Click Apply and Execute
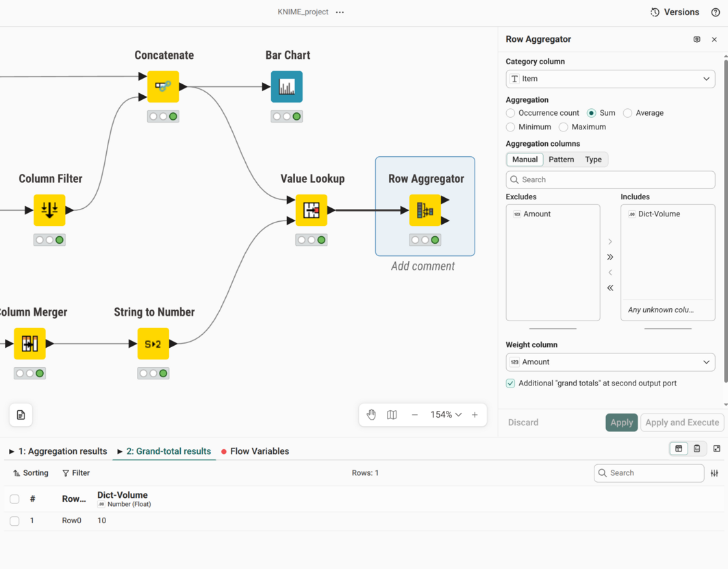Viewport: 728px width, 569px height. pyautogui.click(x=682, y=422)
